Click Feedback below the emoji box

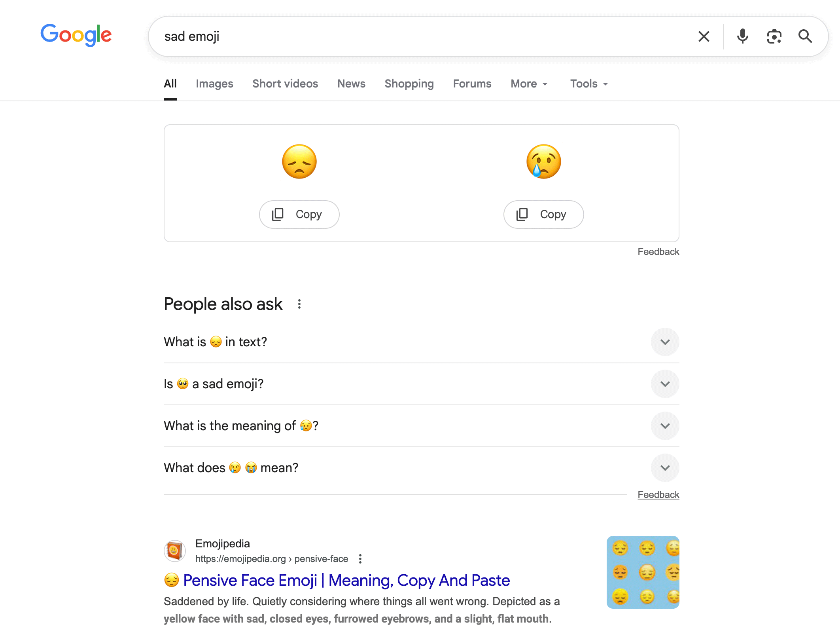[658, 251]
